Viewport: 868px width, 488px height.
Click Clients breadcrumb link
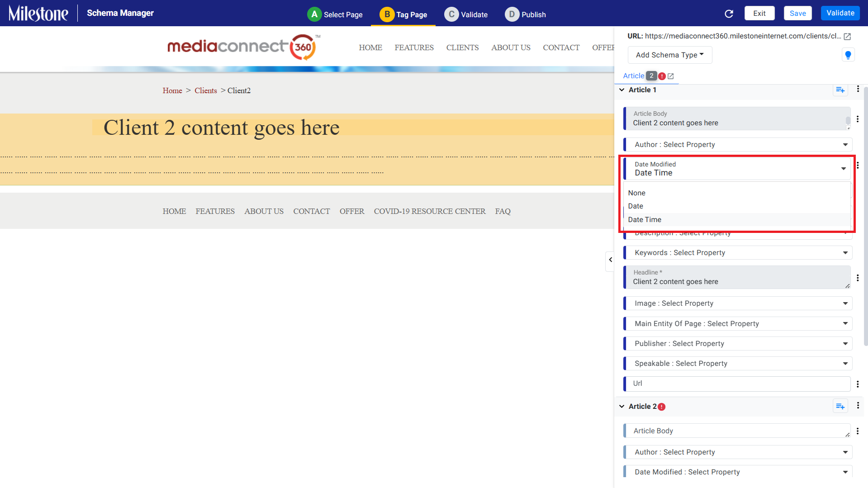pos(206,91)
